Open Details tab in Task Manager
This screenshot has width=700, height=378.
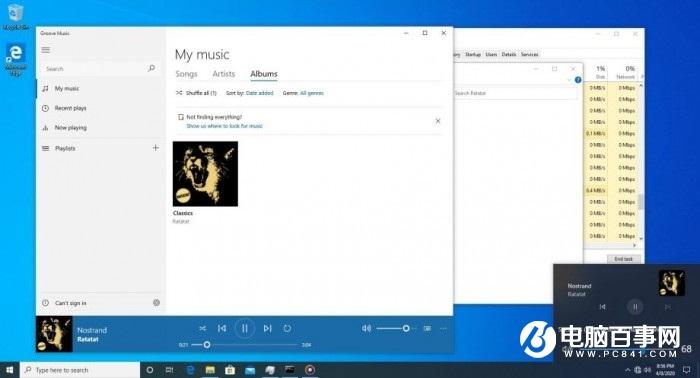tap(509, 54)
